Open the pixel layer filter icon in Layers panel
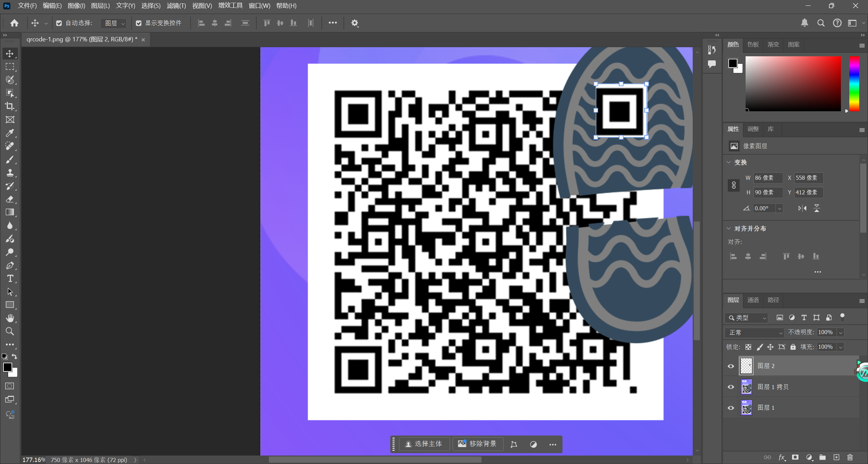Viewport: 868px width, 464px height. pyautogui.click(x=780, y=317)
